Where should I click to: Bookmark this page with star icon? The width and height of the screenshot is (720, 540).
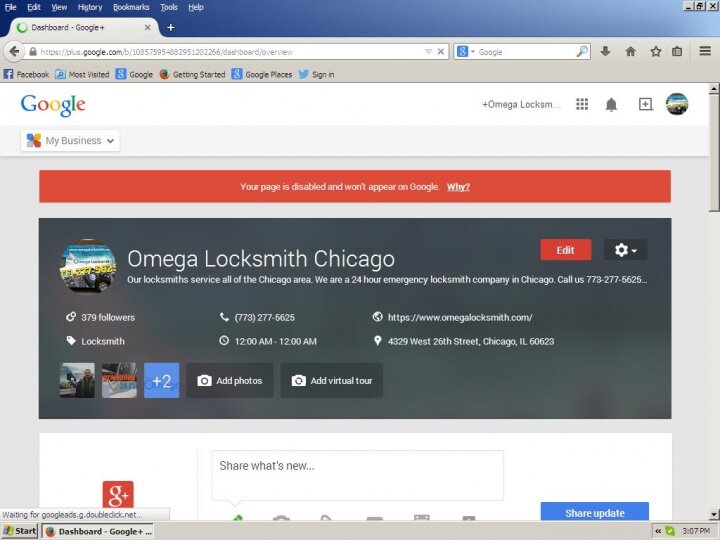655,51
